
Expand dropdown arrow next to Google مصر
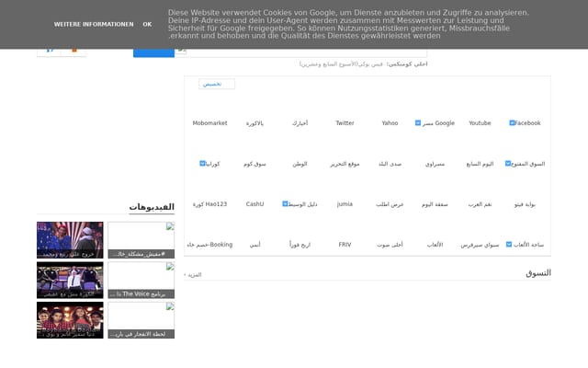418,122
